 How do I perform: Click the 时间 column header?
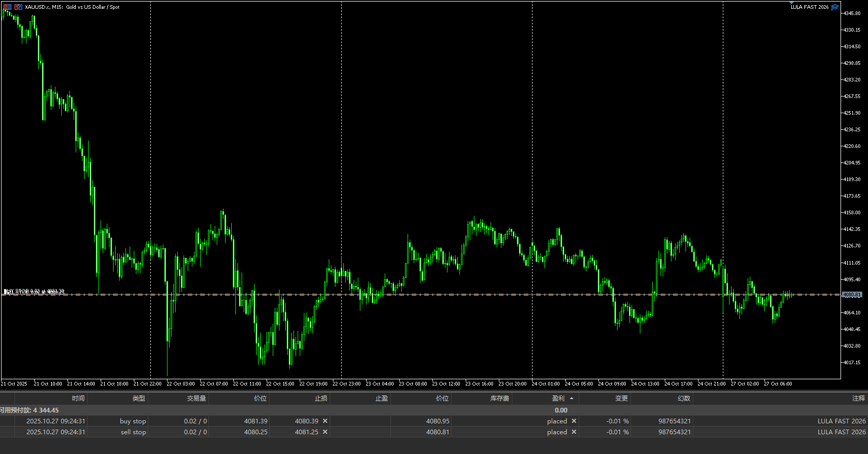(x=78, y=398)
